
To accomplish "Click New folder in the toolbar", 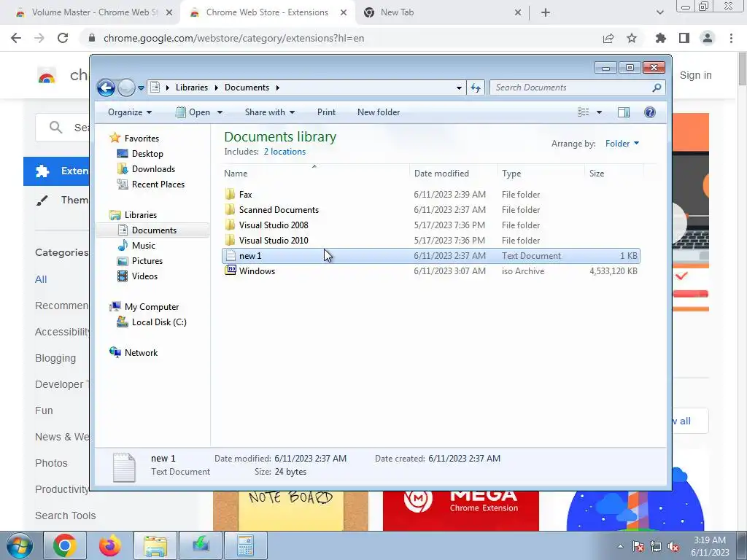I will tap(379, 112).
